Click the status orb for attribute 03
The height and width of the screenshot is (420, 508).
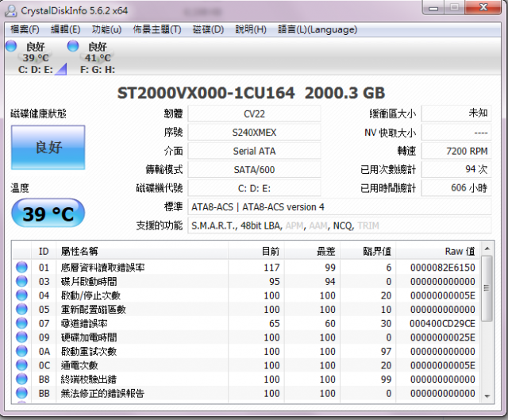pos(21,281)
